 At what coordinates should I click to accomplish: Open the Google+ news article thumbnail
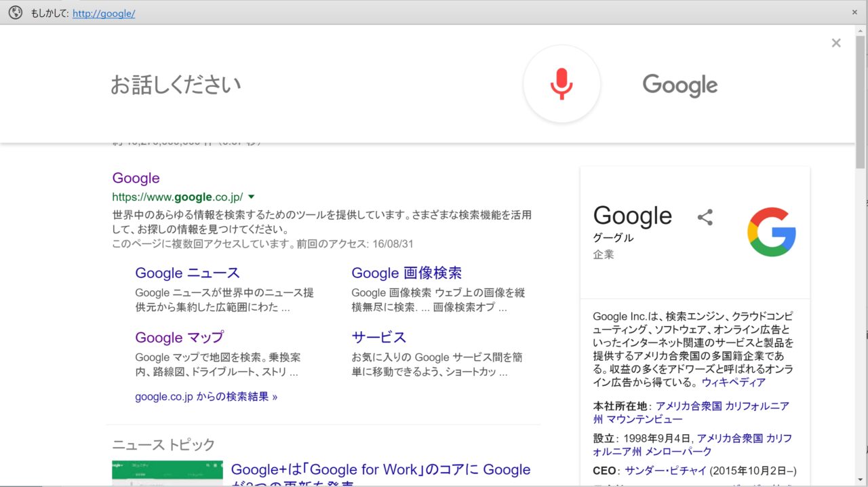click(x=167, y=473)
